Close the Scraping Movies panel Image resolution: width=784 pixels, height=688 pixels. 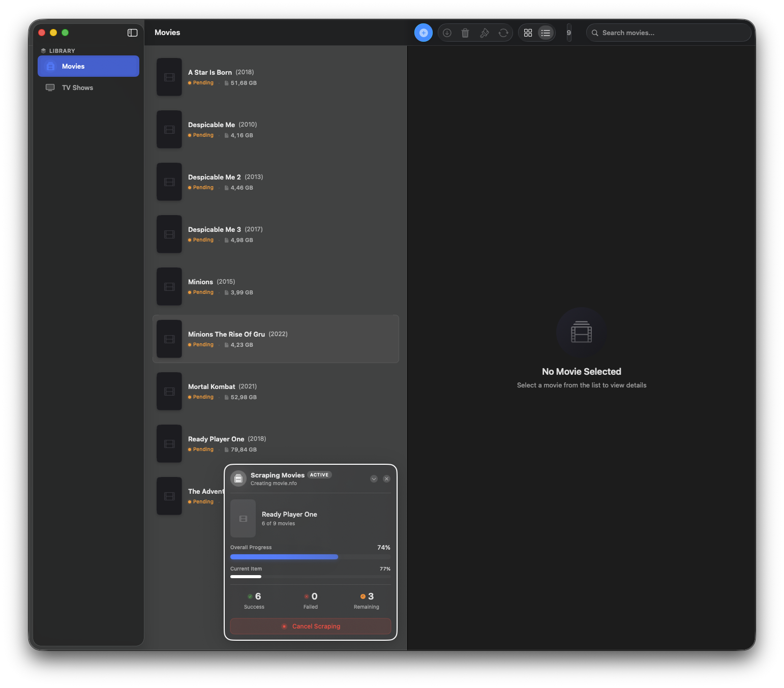tap(386, 479)
